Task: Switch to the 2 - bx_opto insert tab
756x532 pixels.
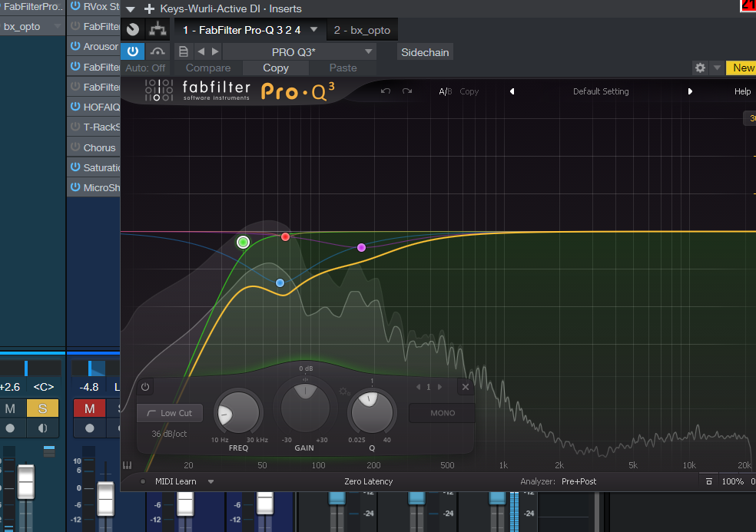Action: point(362,30)
